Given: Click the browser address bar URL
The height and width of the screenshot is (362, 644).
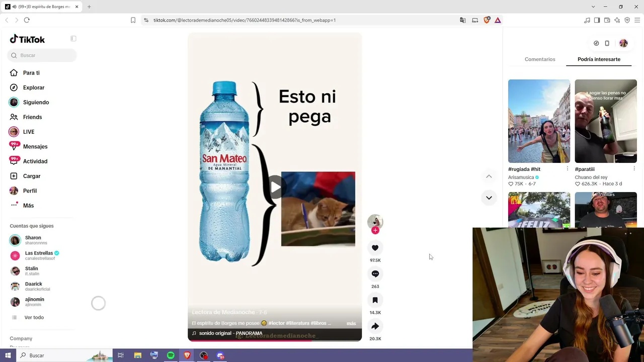Looking at the screenshot, I should pos(245,20).
